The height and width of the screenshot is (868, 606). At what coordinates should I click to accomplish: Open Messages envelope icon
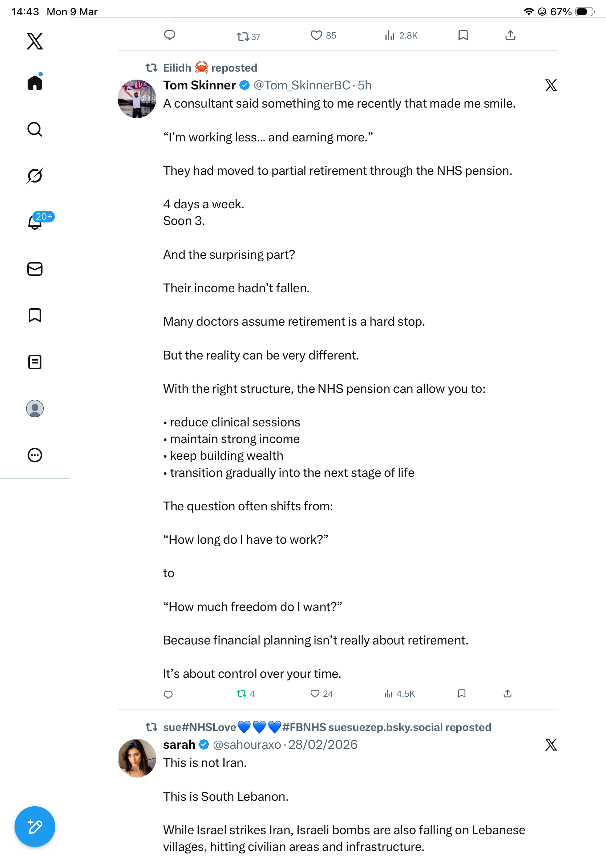35,269
